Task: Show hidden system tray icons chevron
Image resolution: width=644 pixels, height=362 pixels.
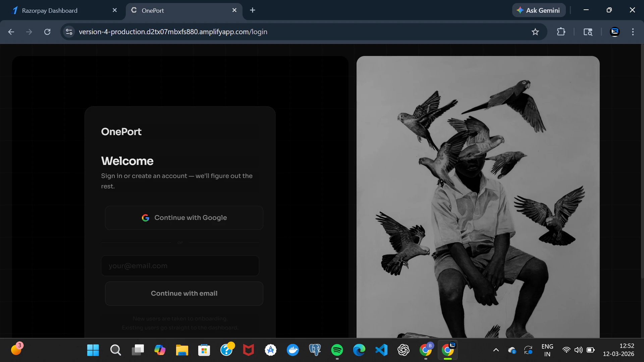Action: 496,350
